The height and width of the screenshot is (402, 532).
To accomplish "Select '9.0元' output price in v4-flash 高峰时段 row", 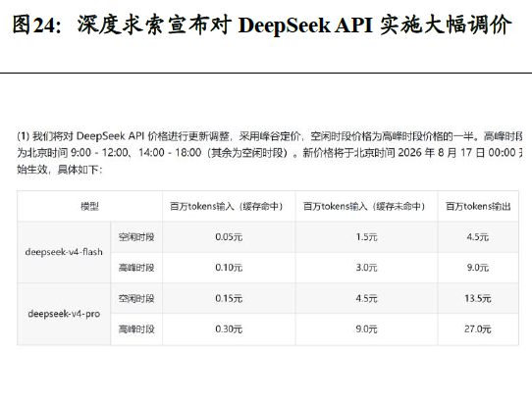I will (478, 268).
